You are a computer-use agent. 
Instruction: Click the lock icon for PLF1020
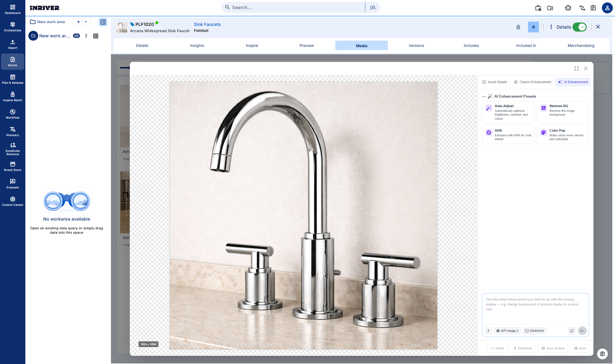pyautogui.click(x=518, y=27)
